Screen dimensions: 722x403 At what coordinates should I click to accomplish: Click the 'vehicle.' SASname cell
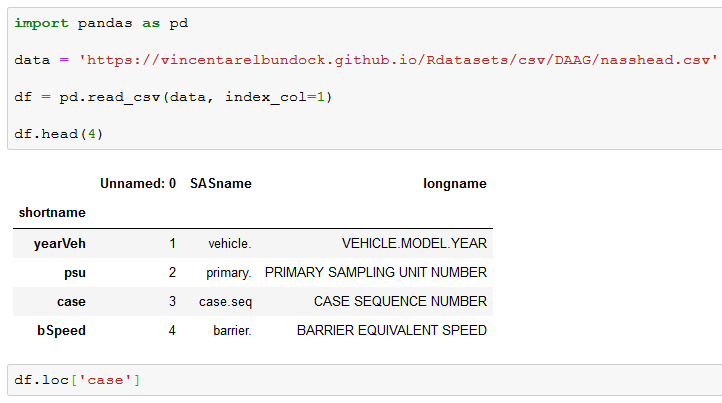click(229, 243)
